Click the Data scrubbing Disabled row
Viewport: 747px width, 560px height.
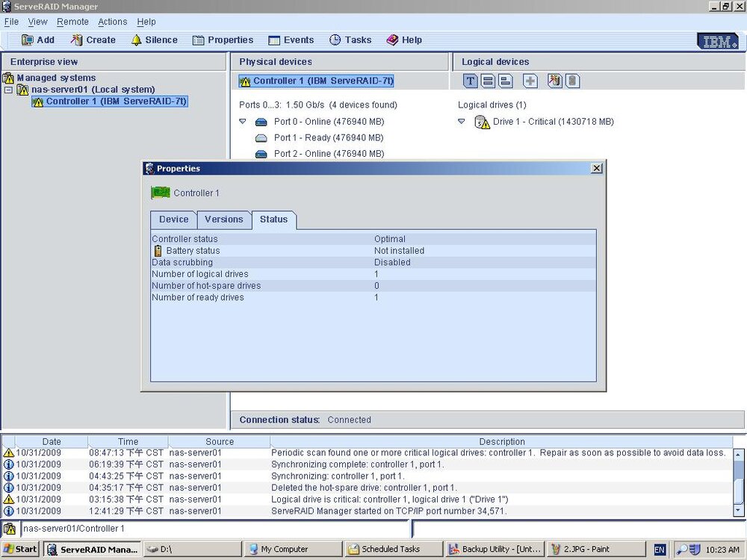(373, 262)
